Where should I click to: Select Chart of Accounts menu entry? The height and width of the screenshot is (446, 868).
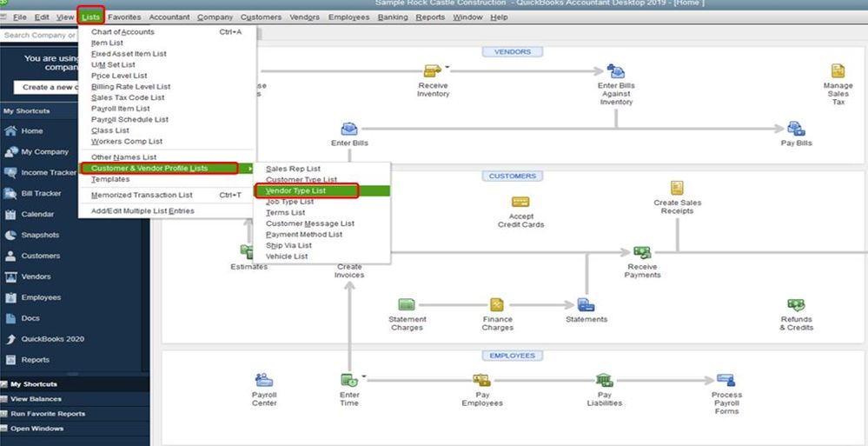point(166,32)
